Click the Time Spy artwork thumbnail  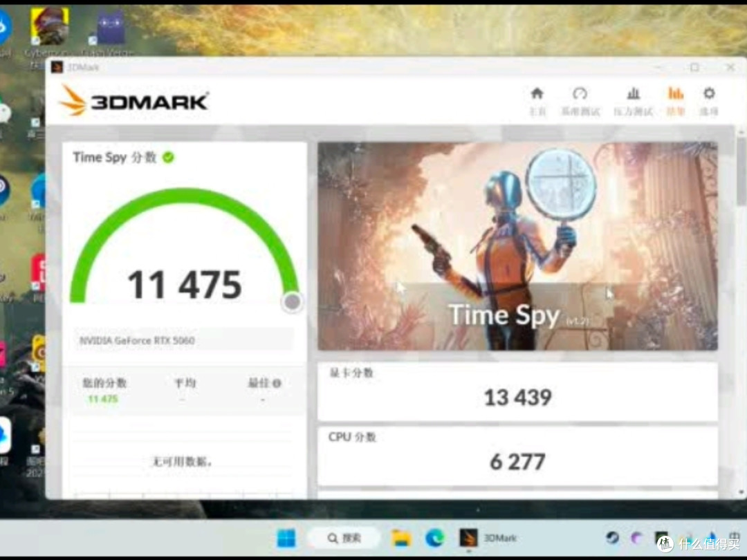point(517,246)
